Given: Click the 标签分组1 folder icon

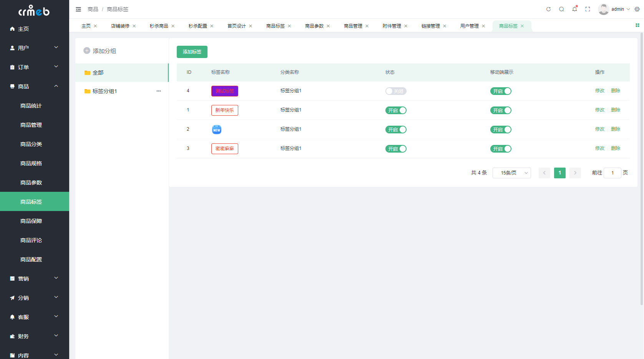Looking at the screenshot, I should coord(87,91).
